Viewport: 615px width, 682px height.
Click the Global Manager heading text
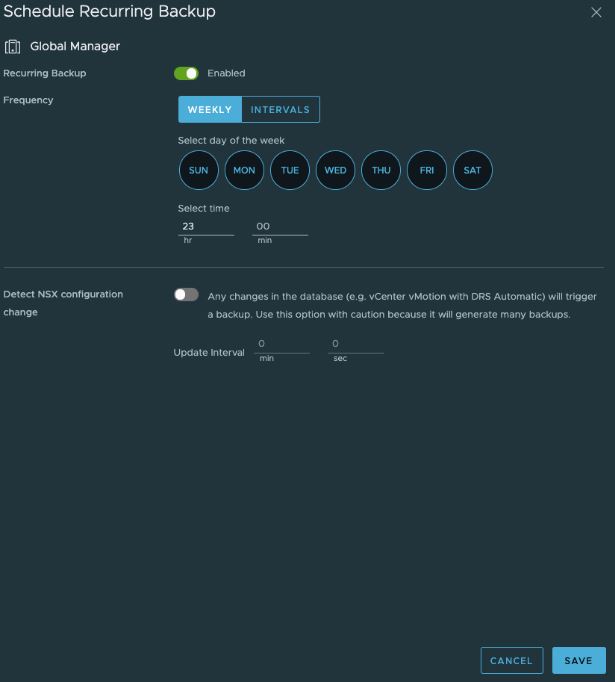75,46
